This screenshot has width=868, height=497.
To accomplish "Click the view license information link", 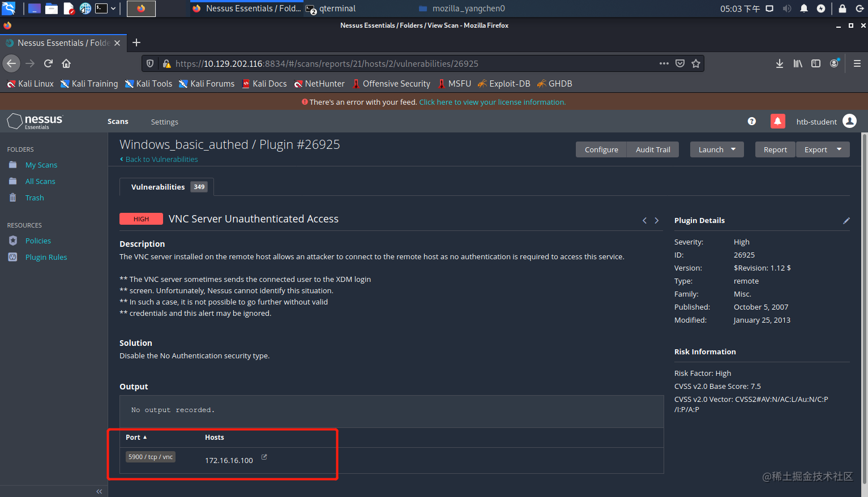I will pos(493,102).
